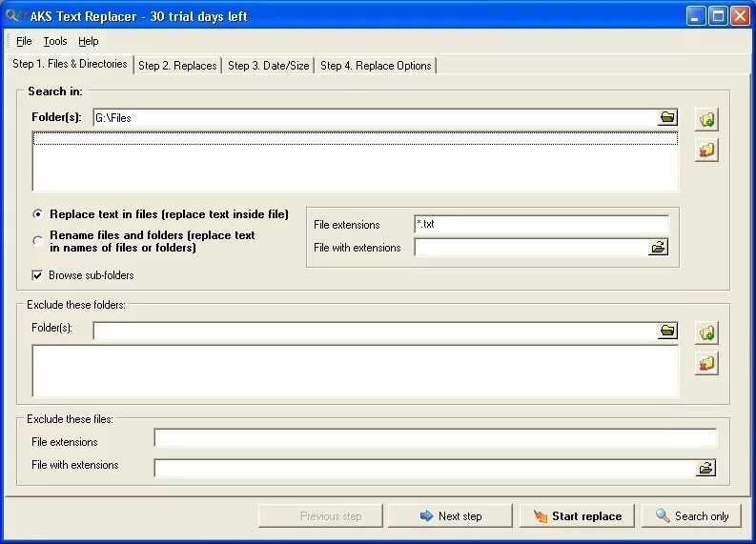Click the Search only button
Viewport: 756px width, 544px height.
pyautogui.click(x=691, y=516)
